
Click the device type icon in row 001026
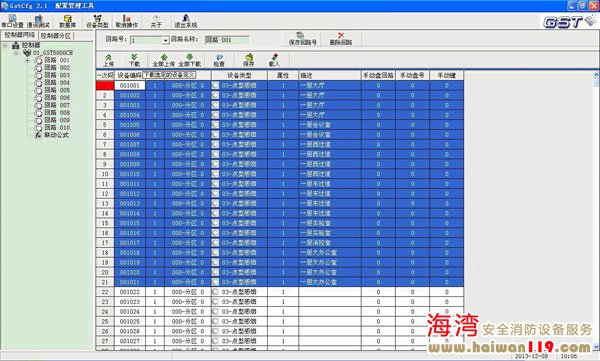pos(215,331)
